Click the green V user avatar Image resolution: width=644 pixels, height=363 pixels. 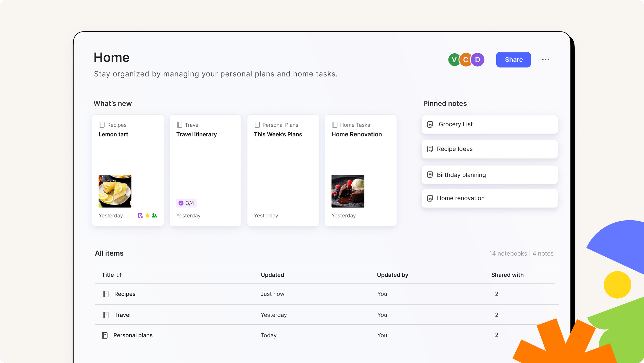(454, 60)
